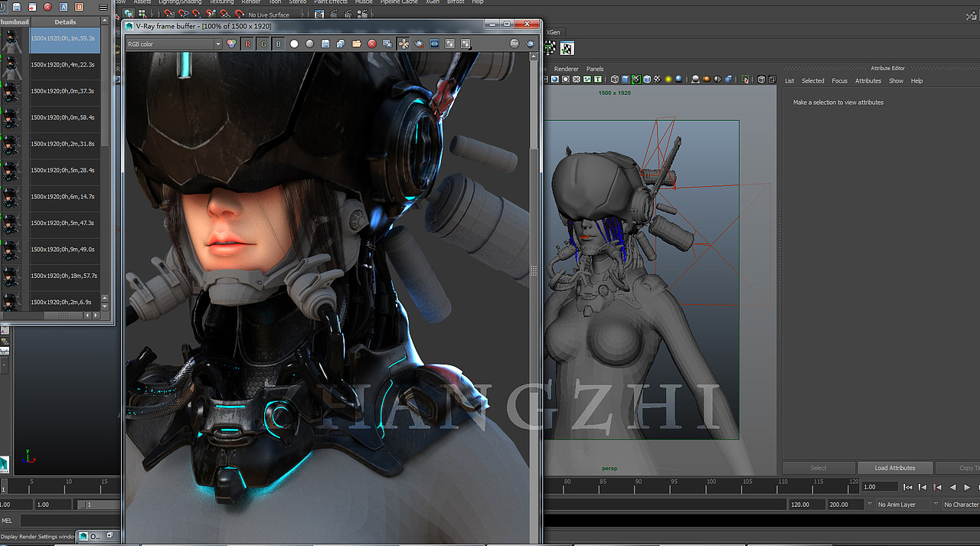Click the MEL command line label

click(x=7, y=521)
